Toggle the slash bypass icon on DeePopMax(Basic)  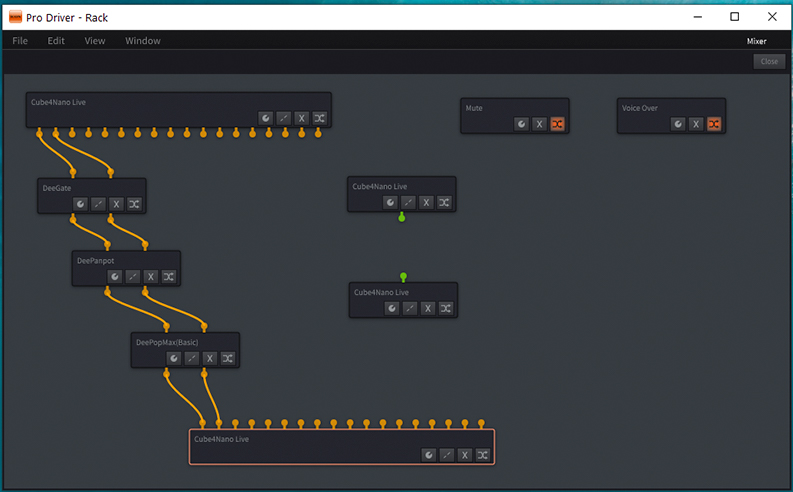(192, 359)
